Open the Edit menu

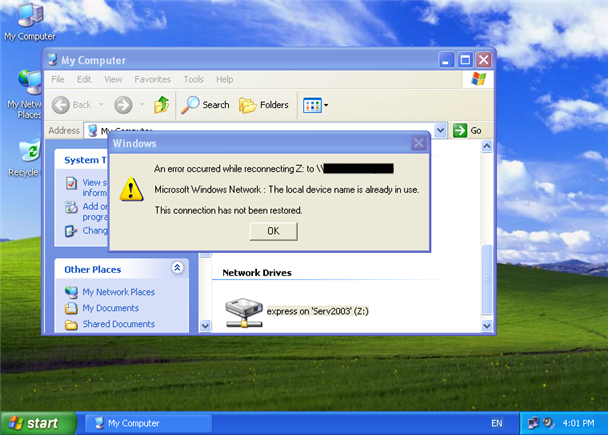(84, 79)
